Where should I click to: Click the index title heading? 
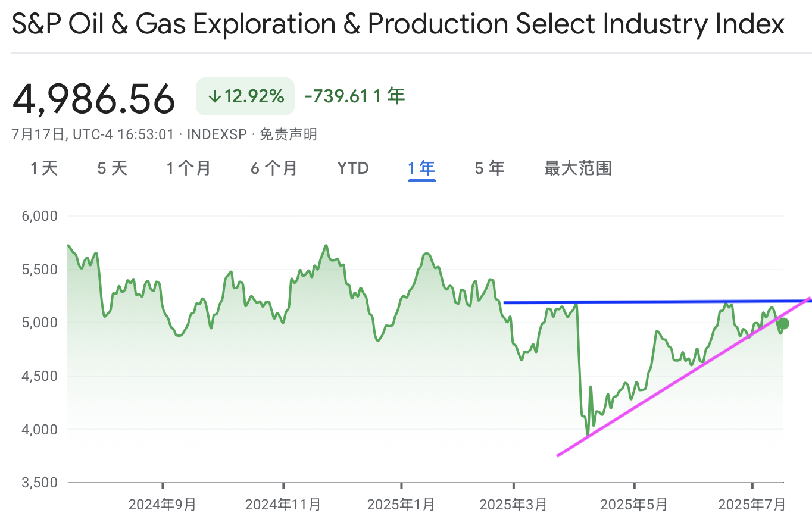pos(398,24)
